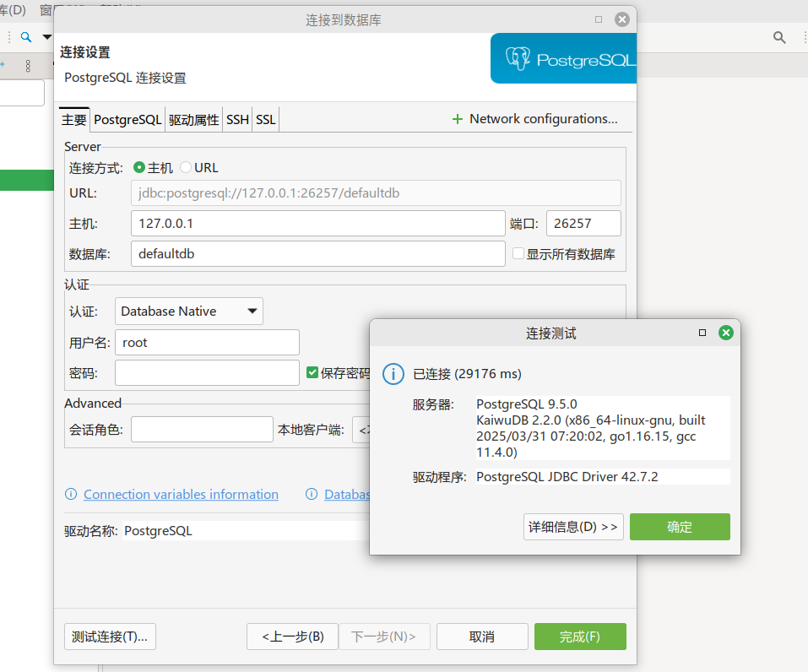The width and height of the screenshot is (808, 672).
Task: Open Connection variables information link
Action: (x=181, y=494)
